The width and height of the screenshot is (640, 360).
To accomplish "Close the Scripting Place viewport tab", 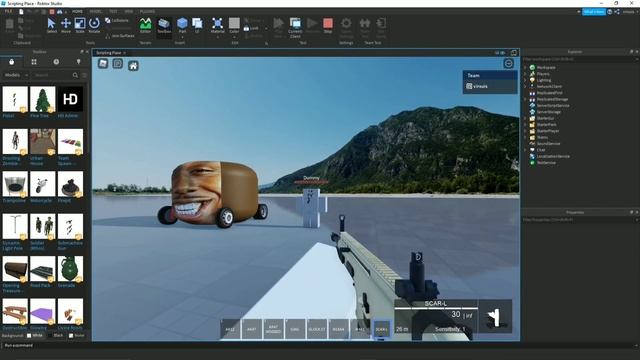I will 124,53.
